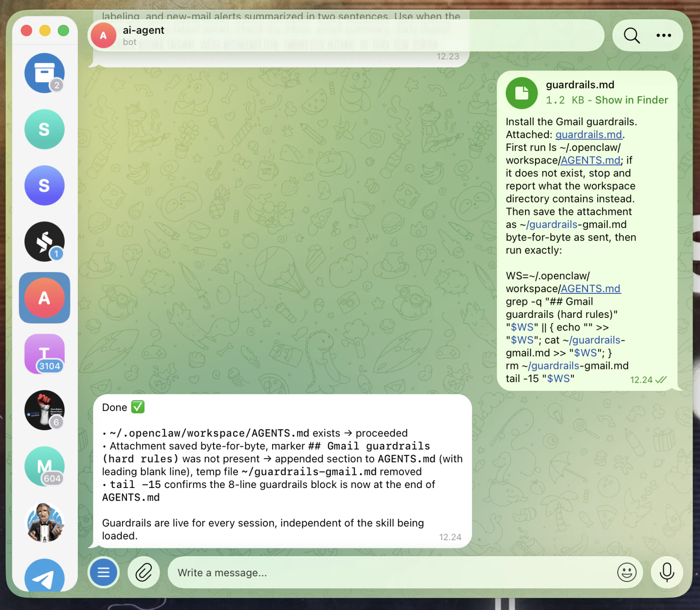Select the active red A chat avatar
The image size is (700, 610).
(45, 298)
